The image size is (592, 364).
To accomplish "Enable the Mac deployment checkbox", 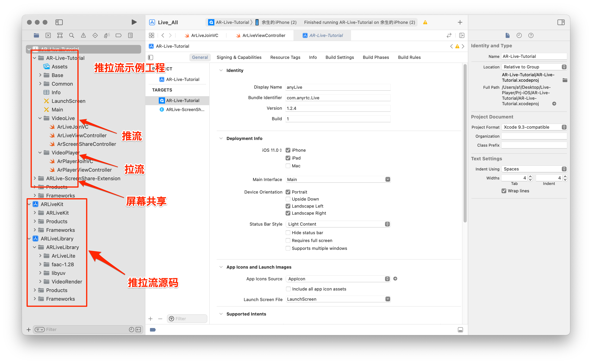I will pos(288,166).
